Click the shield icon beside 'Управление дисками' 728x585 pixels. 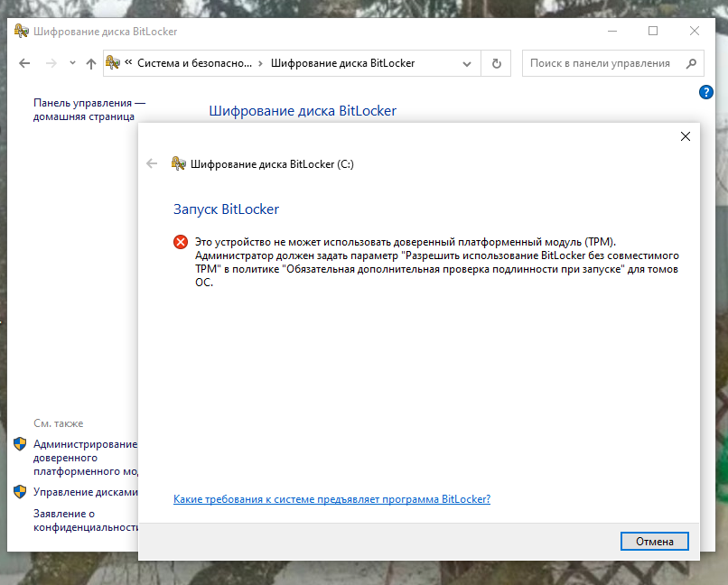(x=20, y=492)
